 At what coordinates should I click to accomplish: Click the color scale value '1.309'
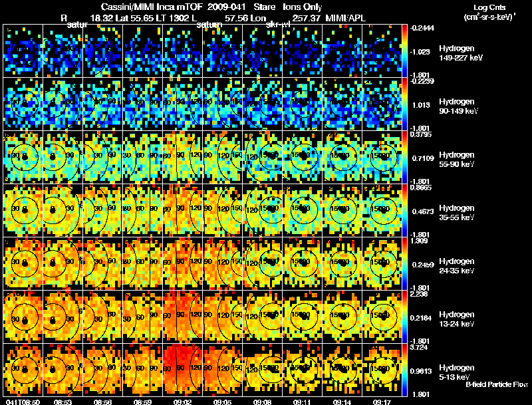418,241
